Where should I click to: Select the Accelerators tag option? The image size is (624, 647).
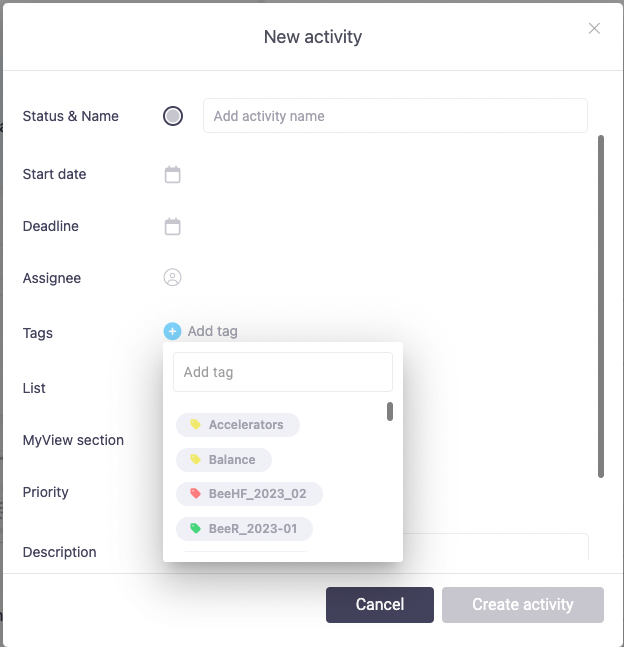(x=246, y=425)
